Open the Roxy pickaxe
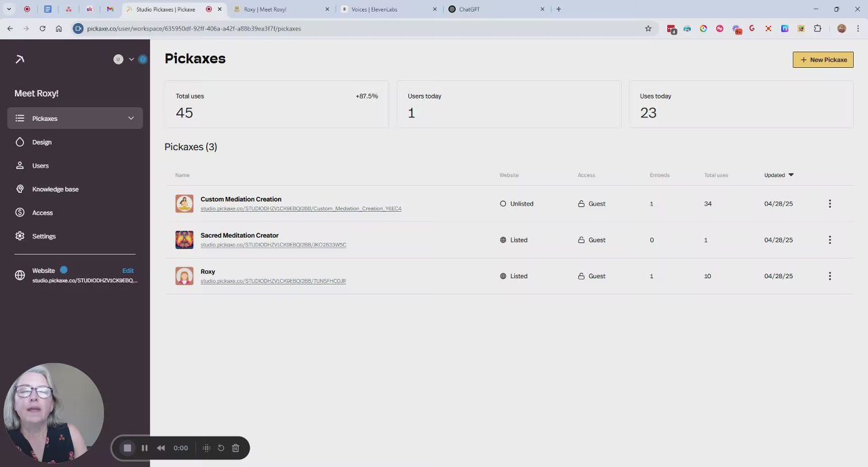 (208, 272)
